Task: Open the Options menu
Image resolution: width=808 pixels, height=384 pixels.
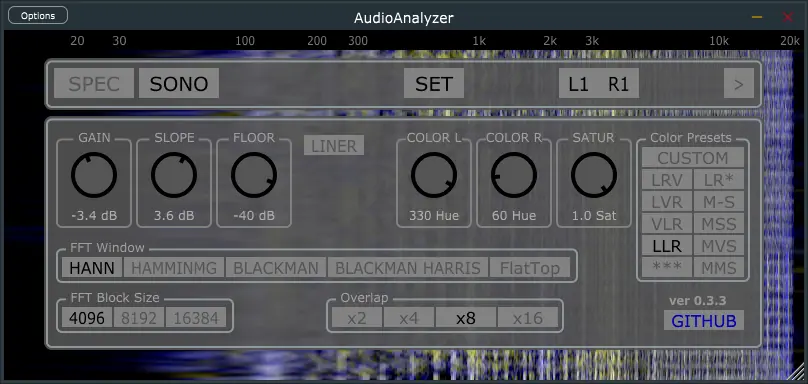Action: click(x=38, y=15)
